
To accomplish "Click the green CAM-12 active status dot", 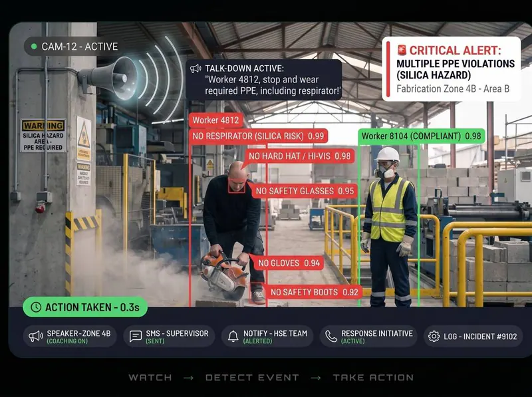I will (x=34, y=47).
